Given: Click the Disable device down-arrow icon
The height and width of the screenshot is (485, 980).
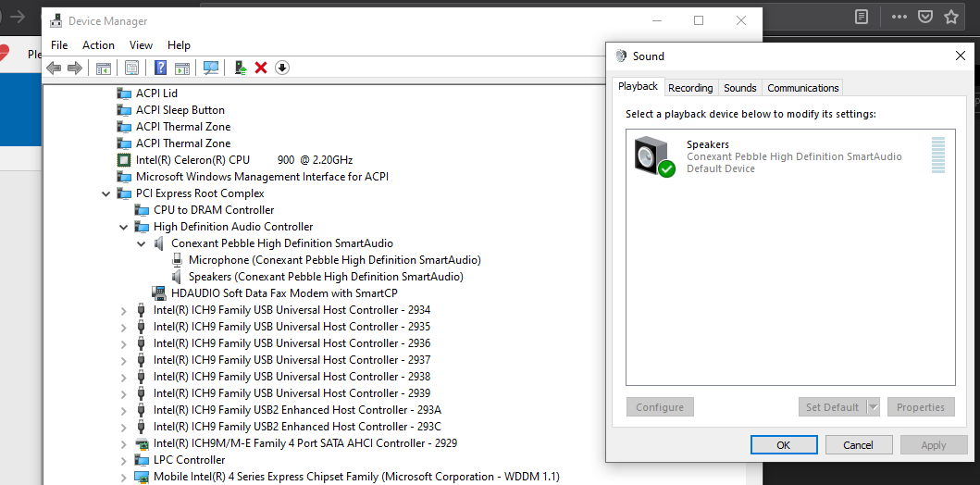Looking at the screenshot, I should coord(282,68).
